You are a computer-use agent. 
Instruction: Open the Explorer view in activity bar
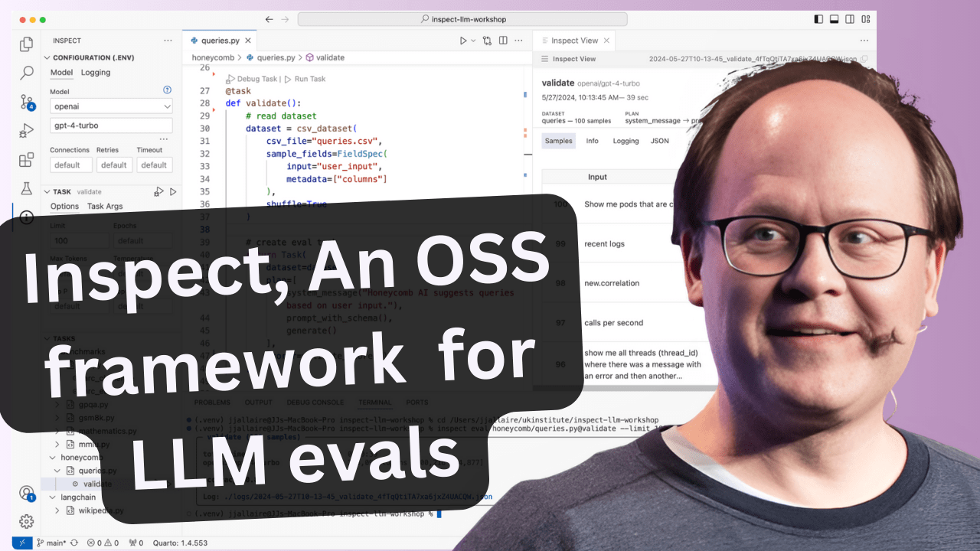[x=27, y=44]
